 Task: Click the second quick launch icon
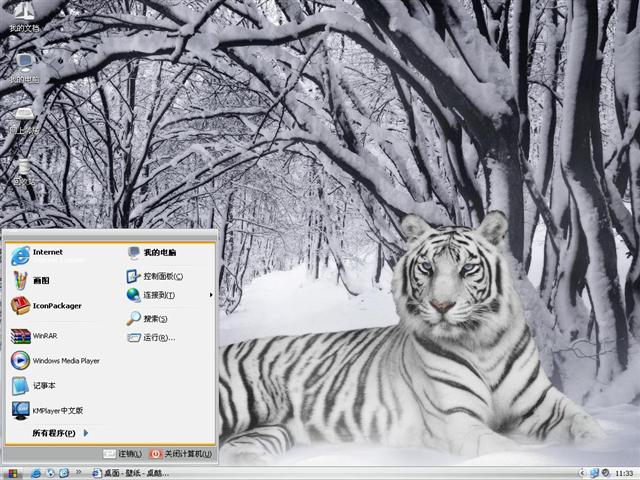[50, 473]
